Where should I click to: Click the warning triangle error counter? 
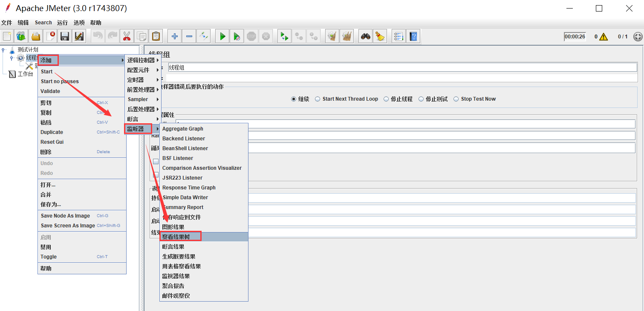[x=603, y=37]
